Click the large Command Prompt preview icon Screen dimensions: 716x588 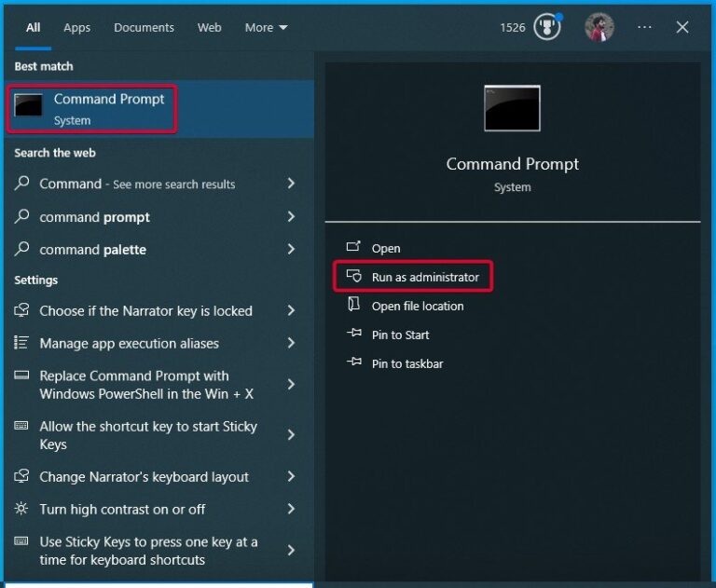click(512, 108)
